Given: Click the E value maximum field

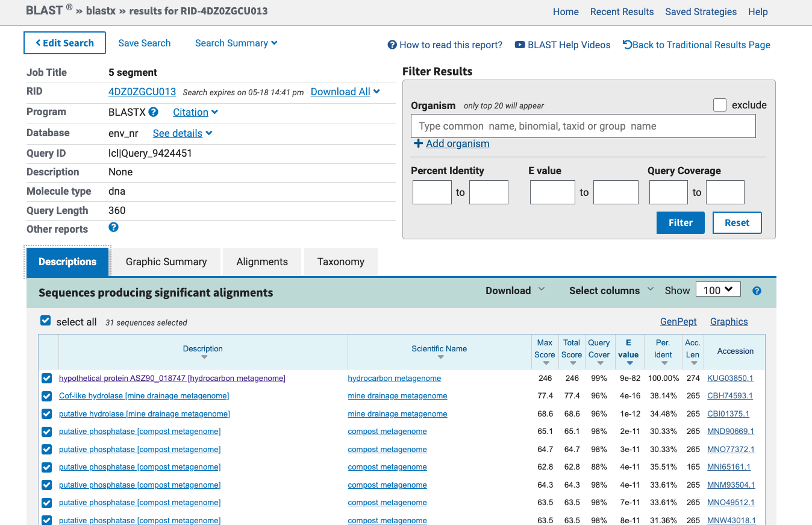Looking at the screenshot, I should [616, 192].
